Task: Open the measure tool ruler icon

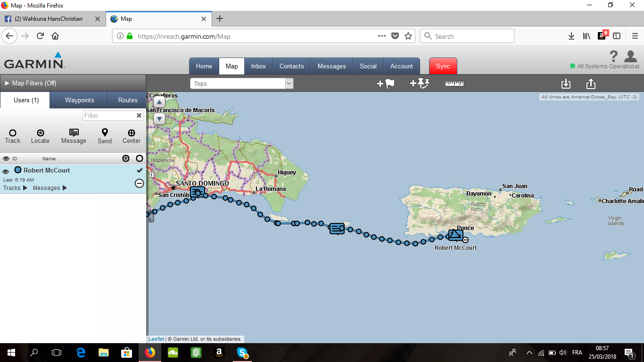Action: tap(454, 83)
